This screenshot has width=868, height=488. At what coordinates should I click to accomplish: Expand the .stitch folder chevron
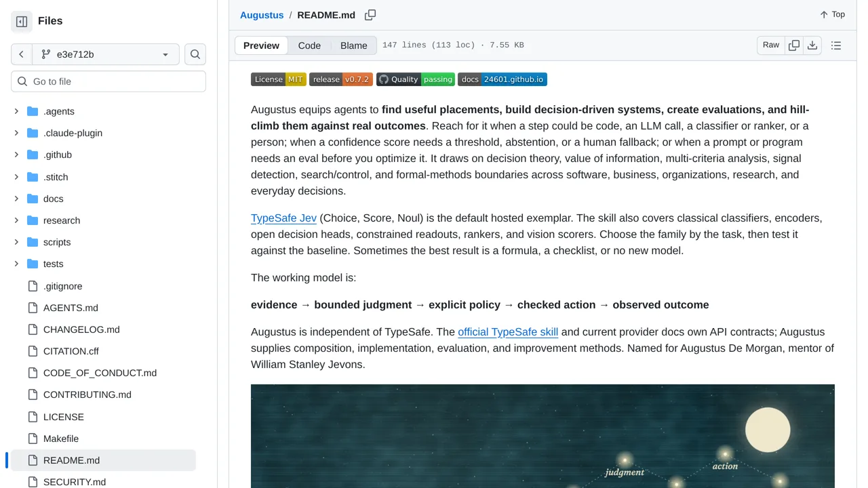pyautogui.click(x=16, y=177)
